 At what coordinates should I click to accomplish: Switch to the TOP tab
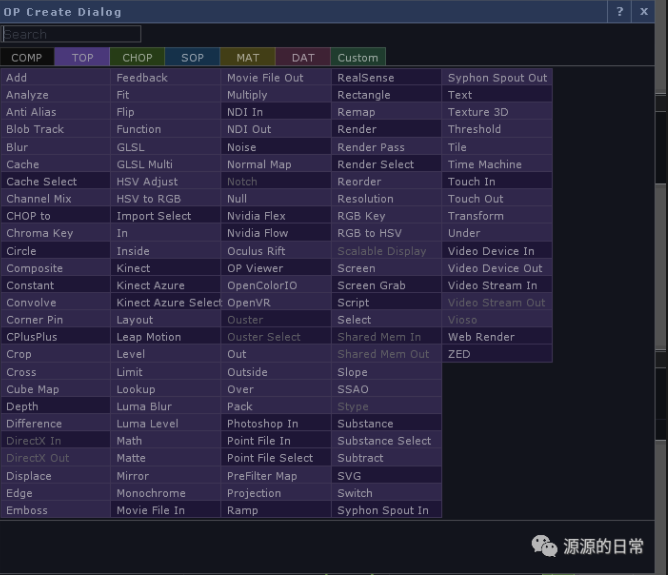click(82, 58)
